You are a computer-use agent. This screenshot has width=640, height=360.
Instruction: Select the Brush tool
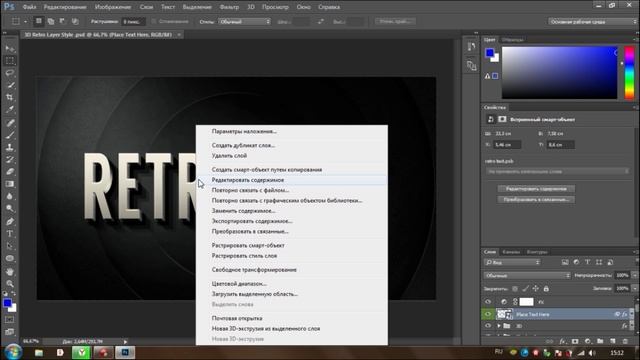point(10,135)
